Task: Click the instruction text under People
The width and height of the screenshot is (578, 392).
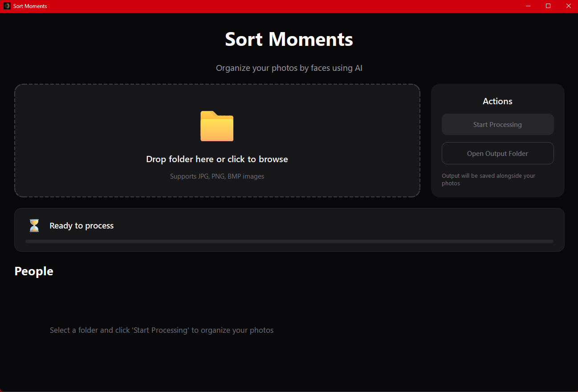Action: 162,330
